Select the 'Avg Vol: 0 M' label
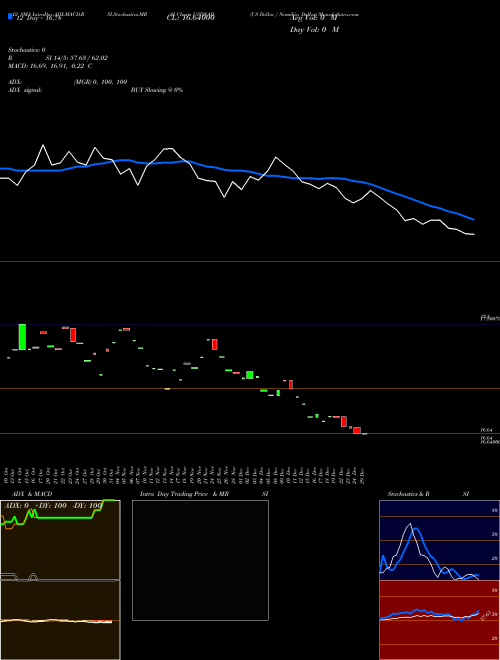 [x=313, y=18]
